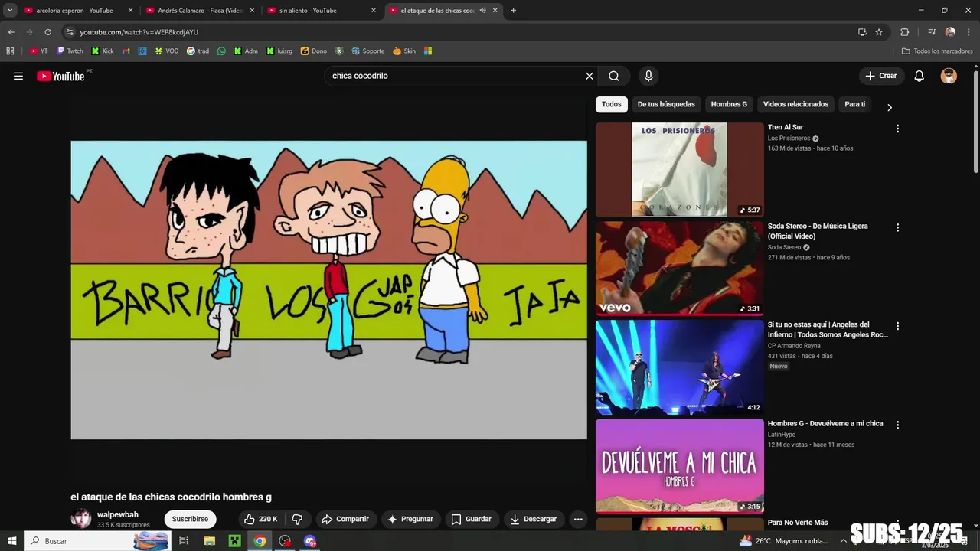Open the WhatsApp bookmark icon

(221, 51)
